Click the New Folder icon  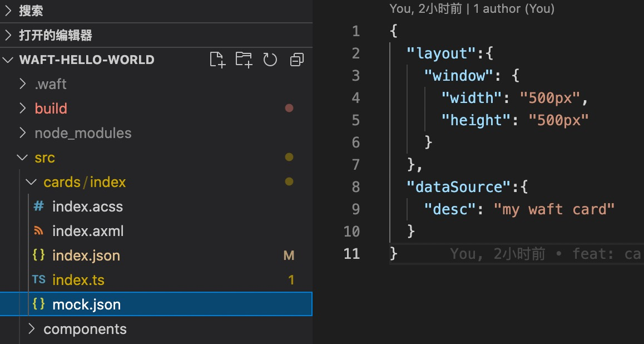point(244,60)
